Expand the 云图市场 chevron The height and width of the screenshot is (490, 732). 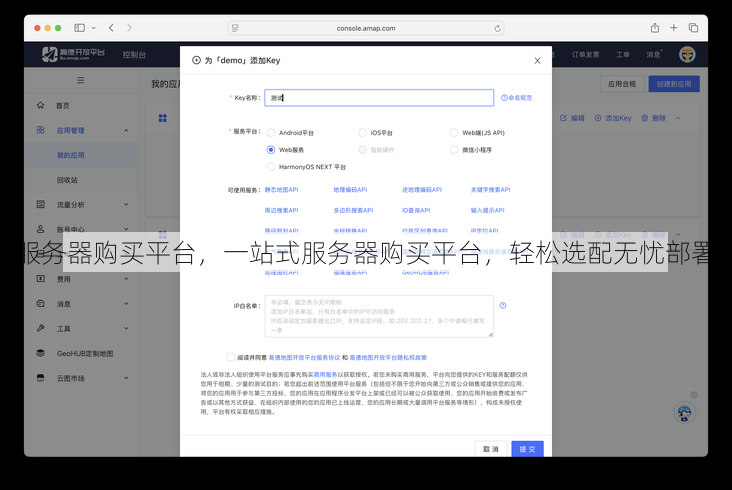(126, 378)
